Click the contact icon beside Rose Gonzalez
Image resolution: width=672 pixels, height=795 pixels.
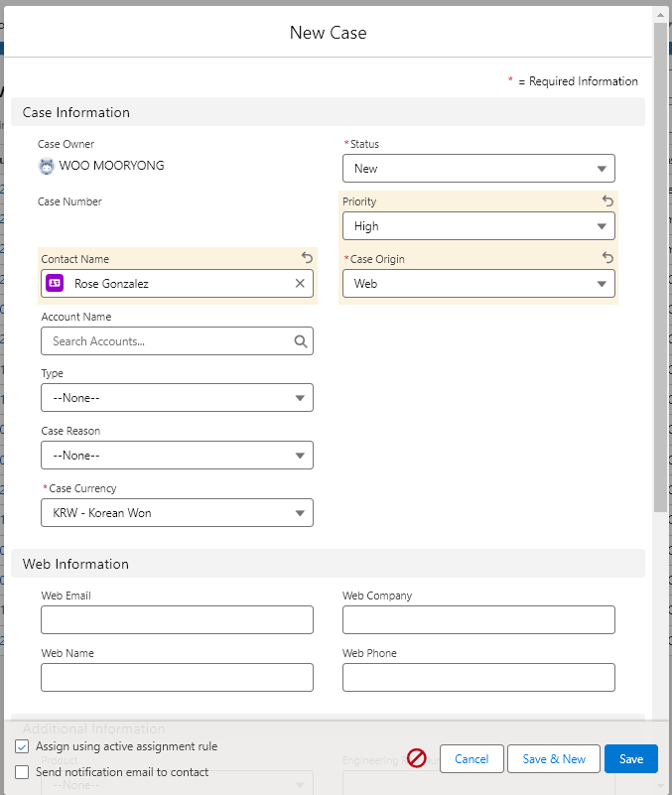[x=55, y=284]
